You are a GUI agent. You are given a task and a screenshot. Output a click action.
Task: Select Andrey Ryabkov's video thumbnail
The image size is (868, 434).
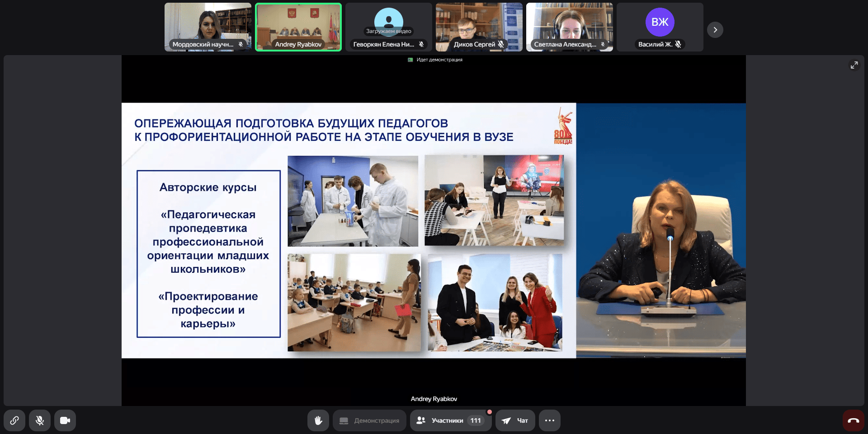click(298, 27)
